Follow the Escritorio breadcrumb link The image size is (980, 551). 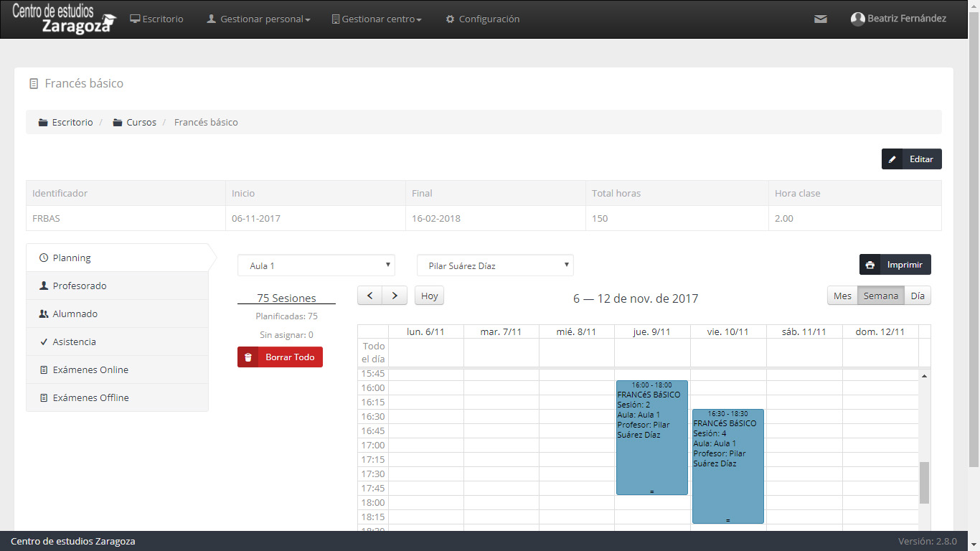[72, 123]
